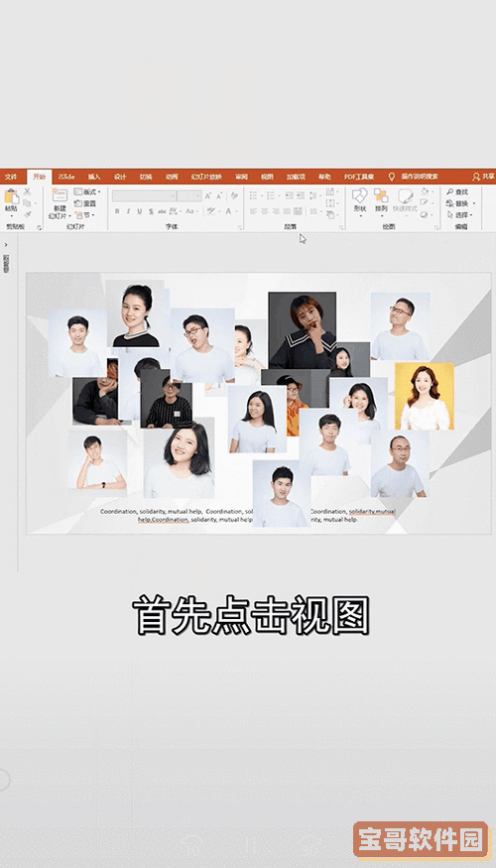
Task: Click the 共享 (Share) button
Action: (483, 178)
